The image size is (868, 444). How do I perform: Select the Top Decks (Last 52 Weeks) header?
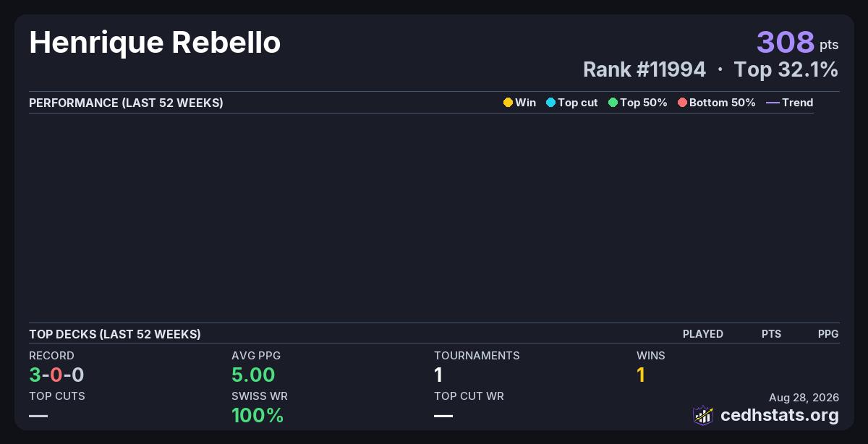point(115,334)
